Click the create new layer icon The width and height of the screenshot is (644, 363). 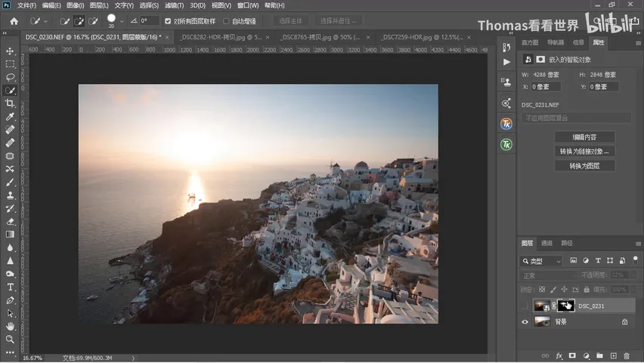tap(613, 355)
